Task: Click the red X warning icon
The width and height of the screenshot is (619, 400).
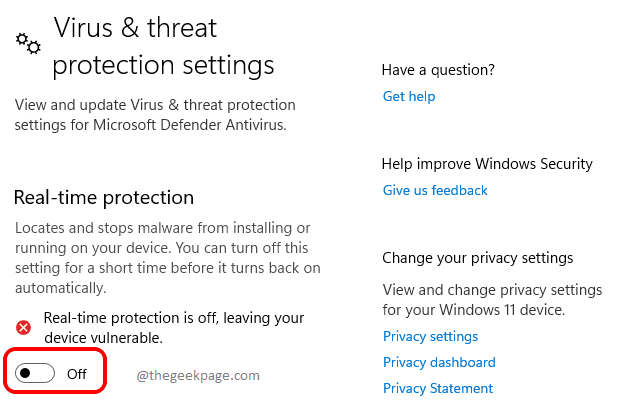Action: click(24, 326)
